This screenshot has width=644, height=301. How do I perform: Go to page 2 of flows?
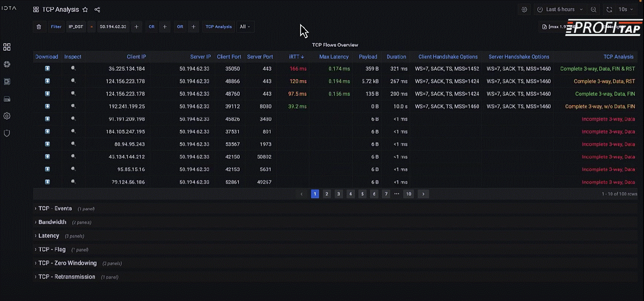[327, 194]
